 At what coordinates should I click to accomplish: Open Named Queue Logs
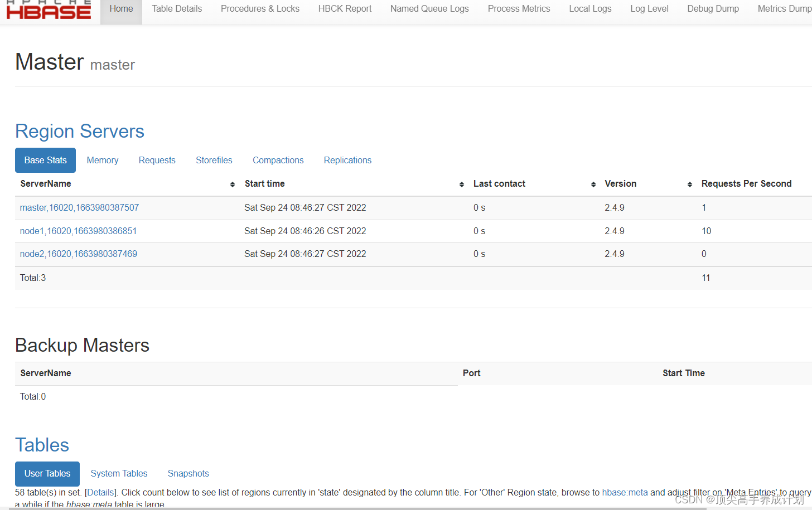pos(429,9)
